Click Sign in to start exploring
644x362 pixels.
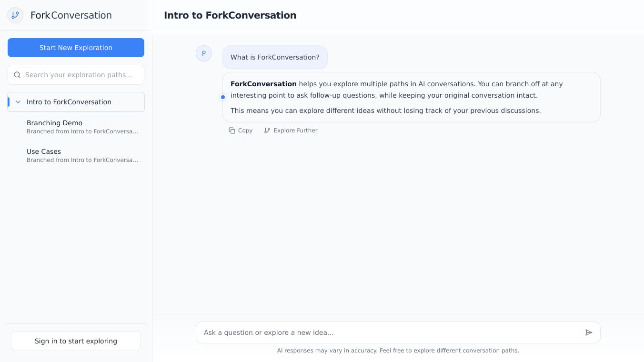(x=76, y=341)
